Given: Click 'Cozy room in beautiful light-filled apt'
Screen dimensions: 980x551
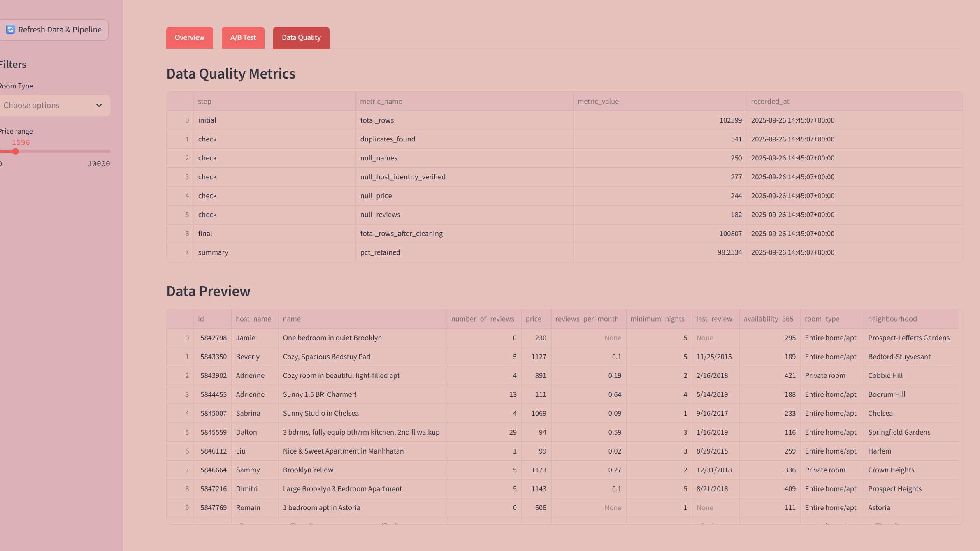Looking at the screenshot, I should point(362,376).
